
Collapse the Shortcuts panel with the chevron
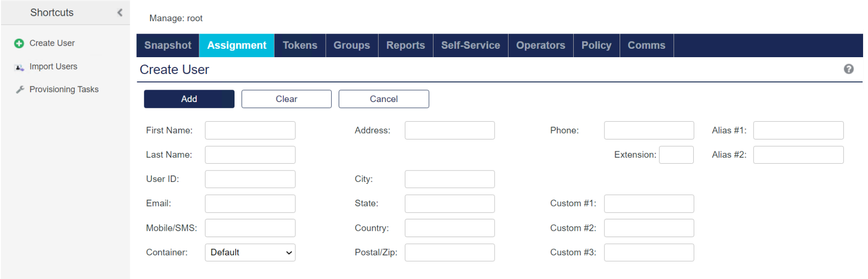click(119, 13)
